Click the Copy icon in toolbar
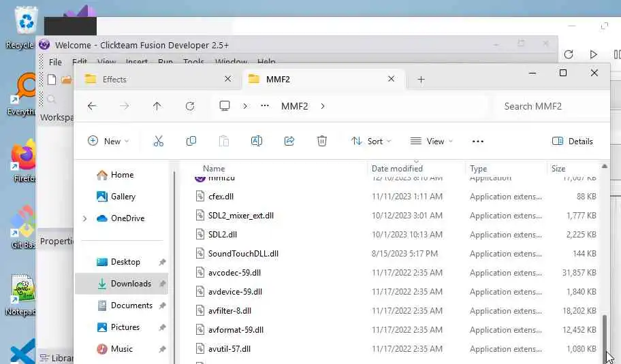The height and width of the screenshot is (364, 621). [191, 142]
